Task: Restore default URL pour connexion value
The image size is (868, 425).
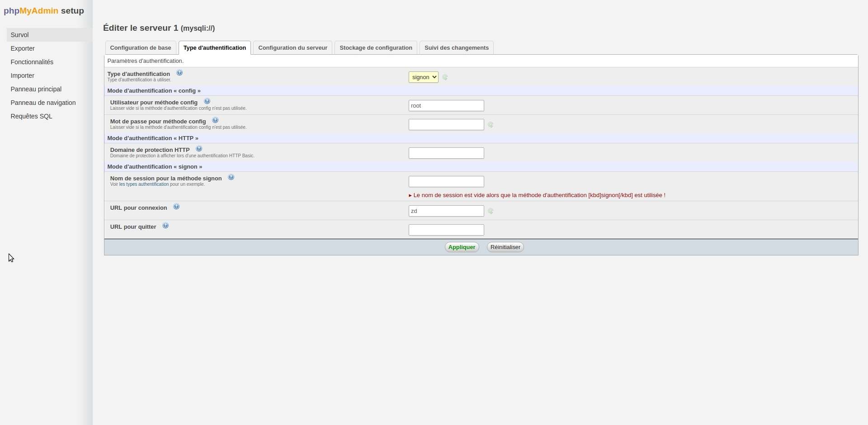Action: coord(491,211)
